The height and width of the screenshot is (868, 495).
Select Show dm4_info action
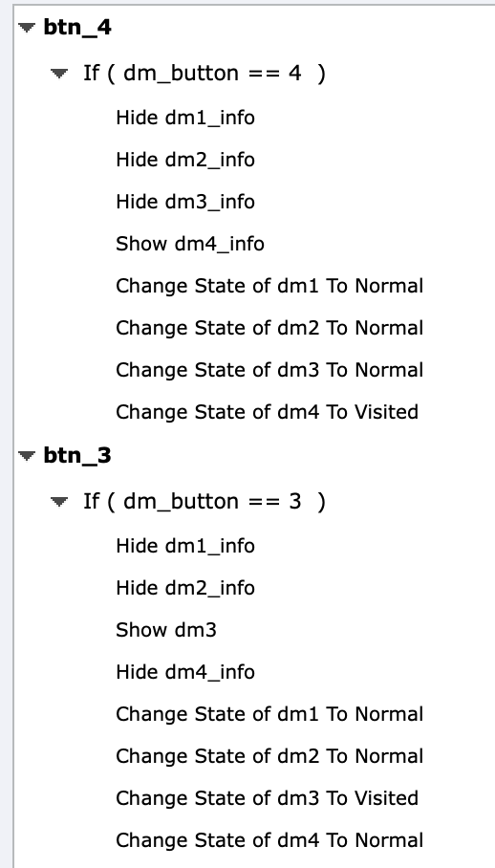190,244
